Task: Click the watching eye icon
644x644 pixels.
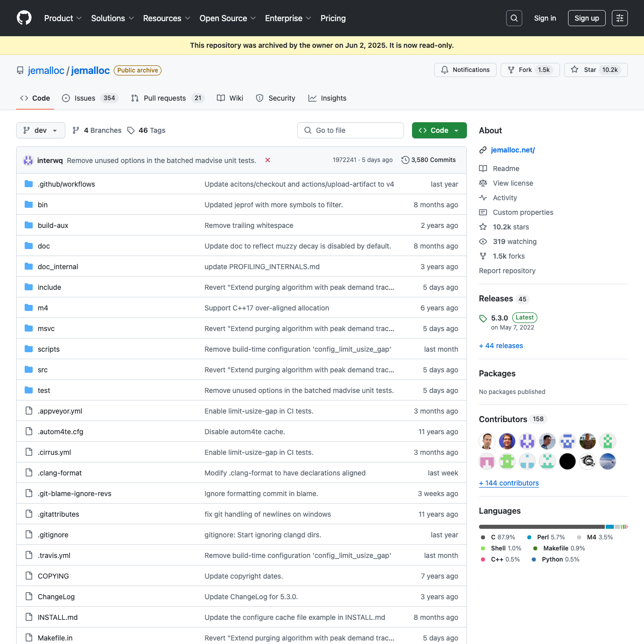Action: pos(483,242)
